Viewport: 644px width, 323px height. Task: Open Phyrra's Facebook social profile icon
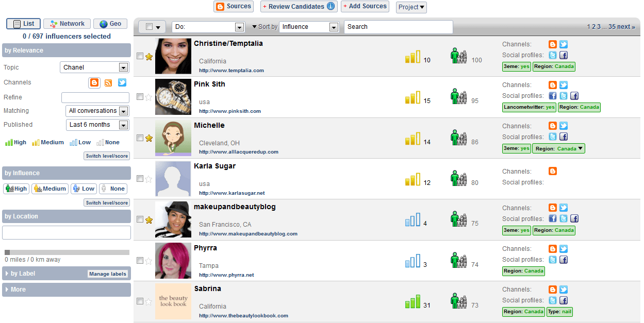(x=564, y=260)
